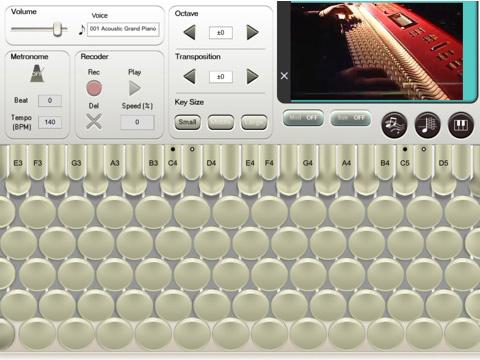Click the musical note voice icon

[x=81, y=29]
